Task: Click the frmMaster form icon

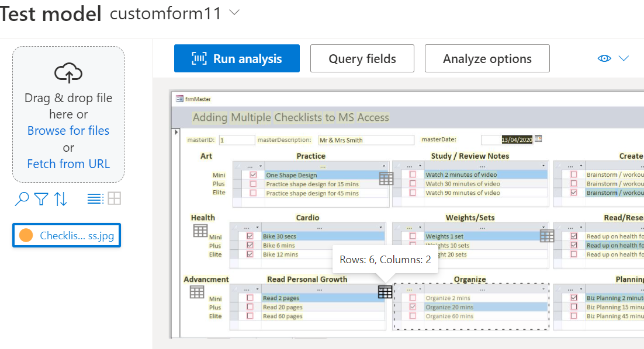Action: click(179, 99)
